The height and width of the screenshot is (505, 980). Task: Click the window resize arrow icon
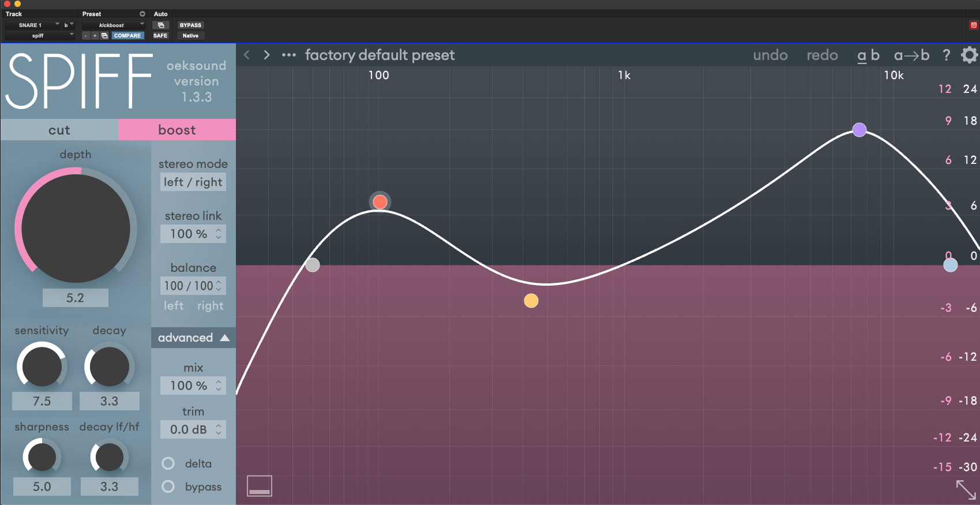pos(966,490)
